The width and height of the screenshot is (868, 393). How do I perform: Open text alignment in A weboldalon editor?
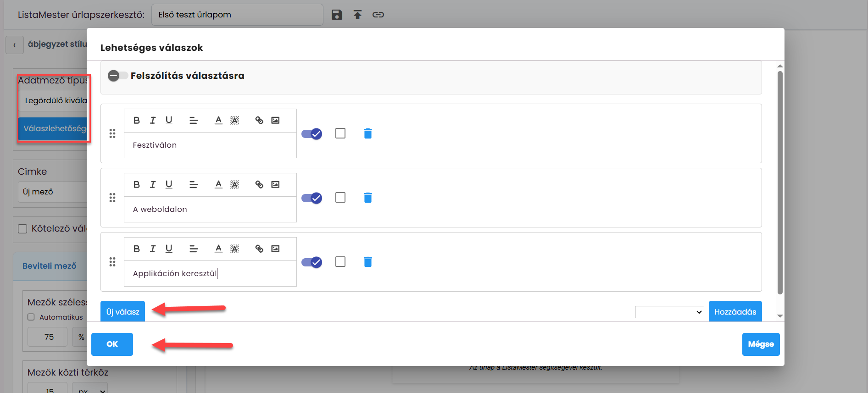(194, 184)
